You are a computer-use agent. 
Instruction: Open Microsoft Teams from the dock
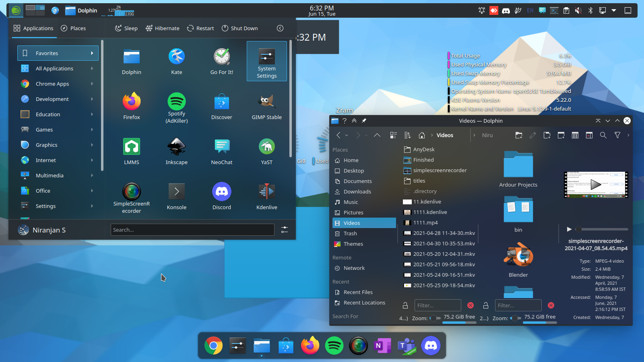pyautogui.click(x=407, y=346)
